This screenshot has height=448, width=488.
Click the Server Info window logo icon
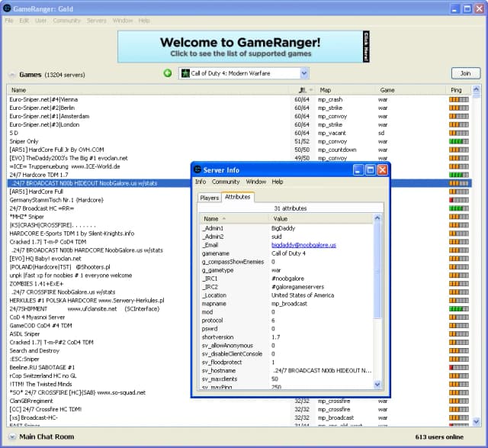197,169
